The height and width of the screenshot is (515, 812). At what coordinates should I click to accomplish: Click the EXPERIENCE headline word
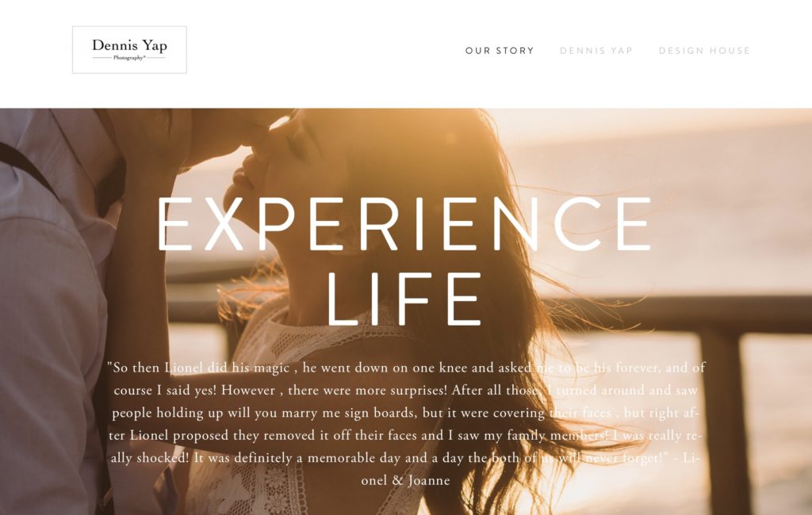(x=404, y=223)
